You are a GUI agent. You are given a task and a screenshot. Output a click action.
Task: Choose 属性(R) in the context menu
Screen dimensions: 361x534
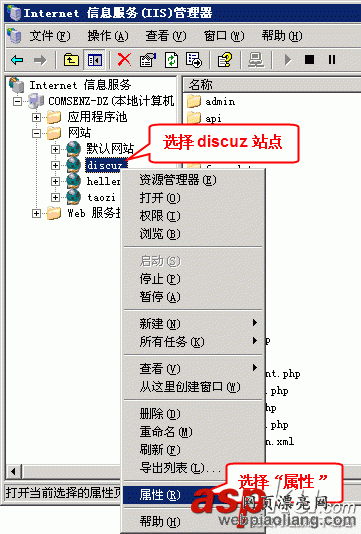click(x=193, y=494)
